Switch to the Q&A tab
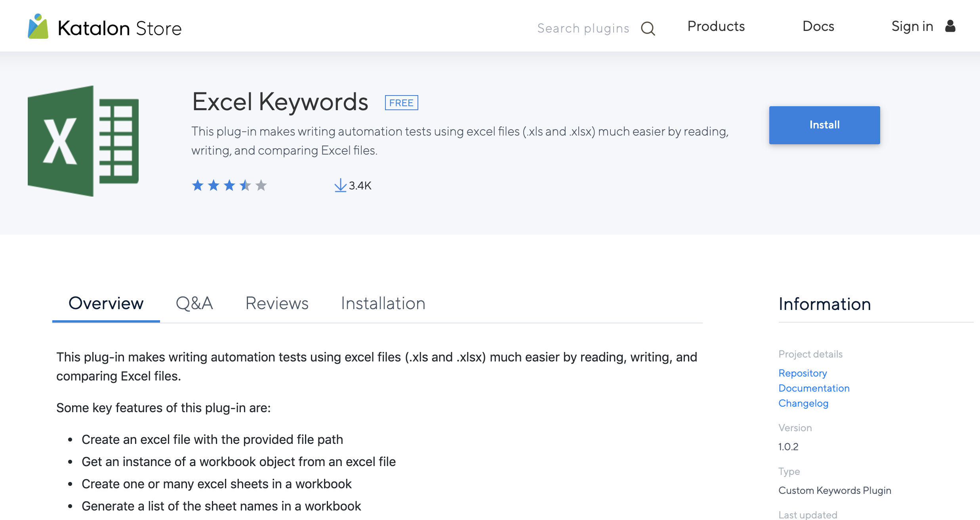The image size is (980, 520). [194, 303]
